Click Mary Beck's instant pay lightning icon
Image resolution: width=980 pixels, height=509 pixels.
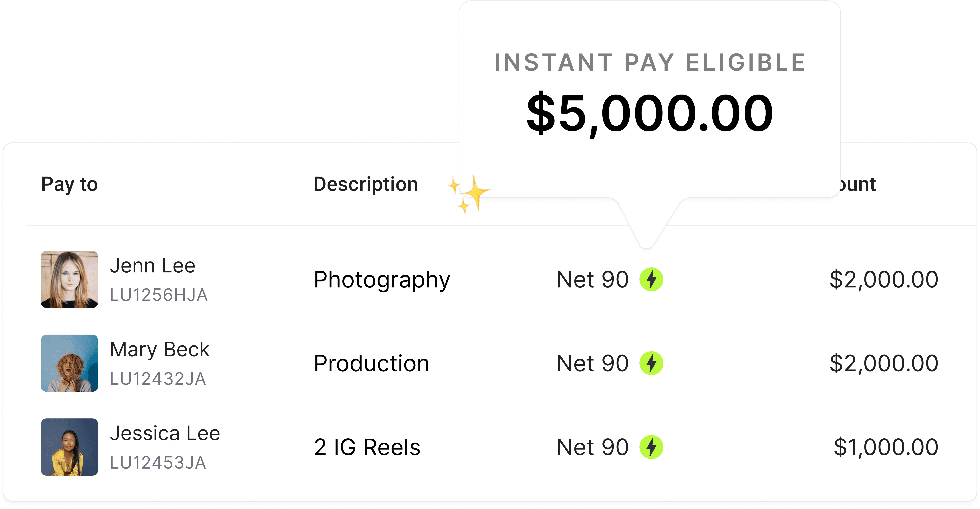tap(651, 363)
